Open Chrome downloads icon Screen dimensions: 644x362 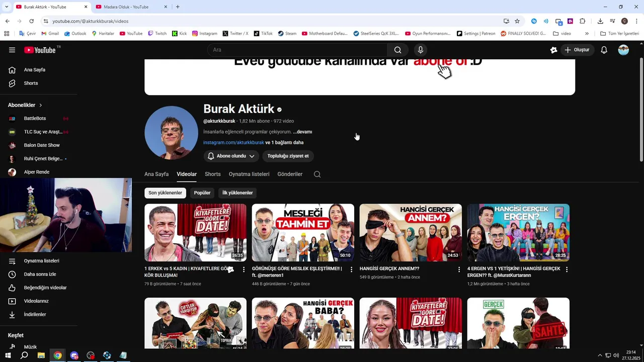coord(600,21)
